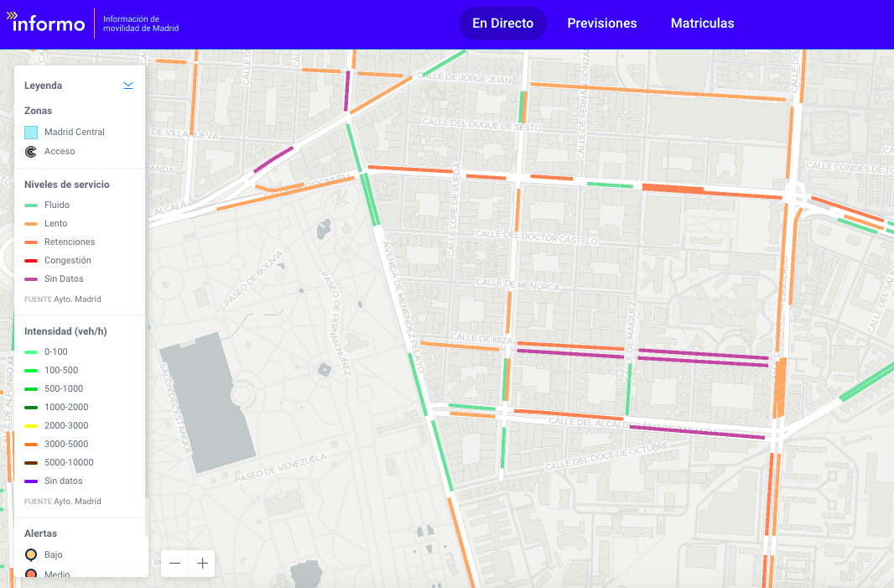Click the red Congestión legend line
894x588 pixels.
(31, 261)
